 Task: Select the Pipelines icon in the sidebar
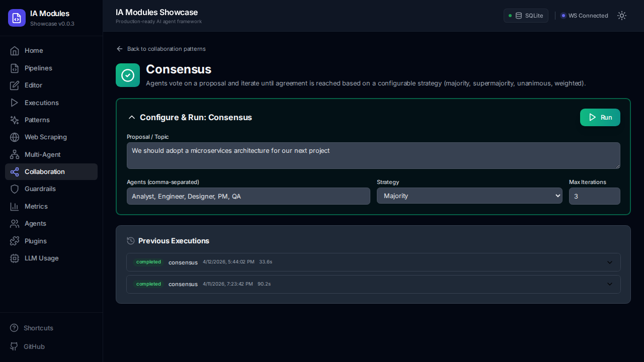point(16,68)
